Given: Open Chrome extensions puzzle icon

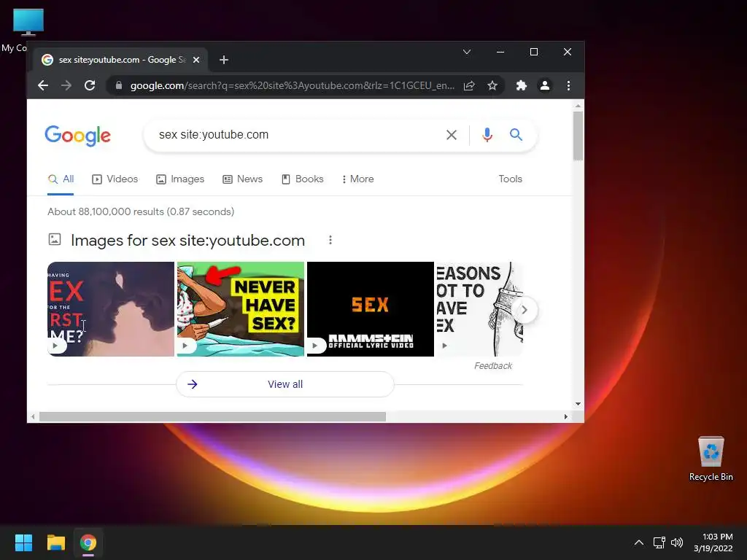Looking at the screenshot, I should [521, 86].
